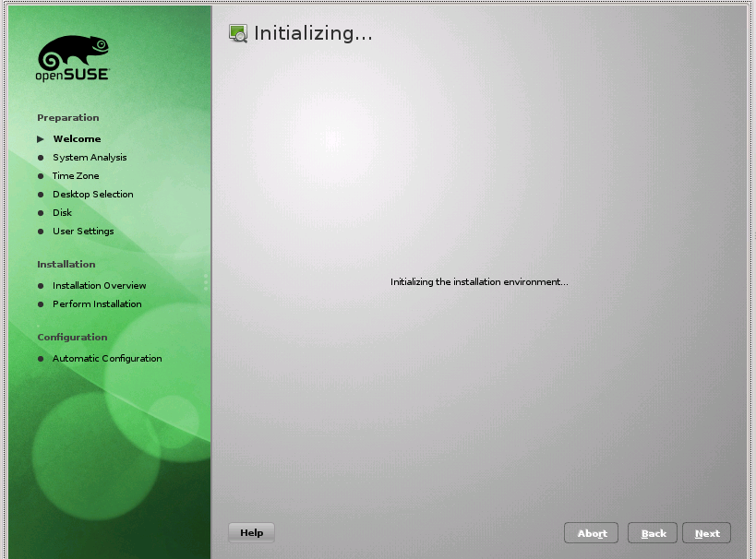Click the Configuration section heading

click(x=72, y=338)
